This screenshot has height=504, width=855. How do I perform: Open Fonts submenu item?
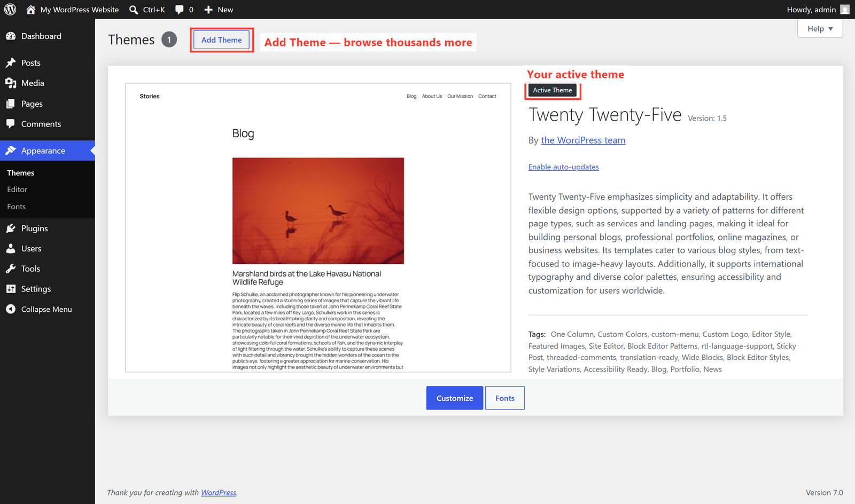[x=17, y=207]
